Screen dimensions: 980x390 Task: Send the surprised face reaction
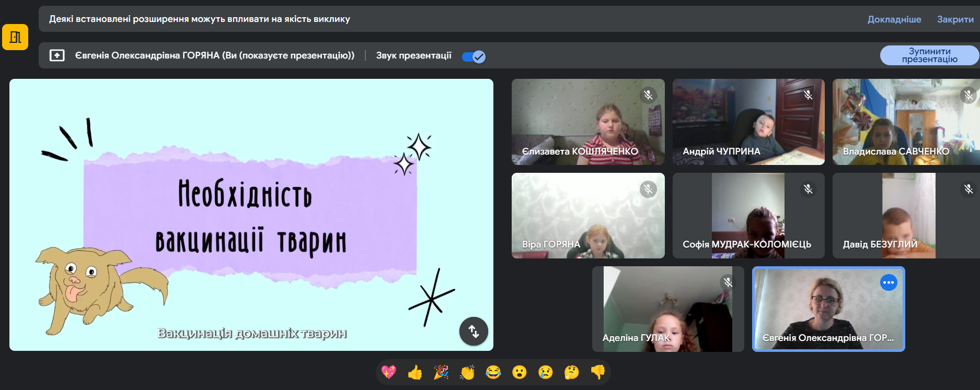[x=520, y=372]
